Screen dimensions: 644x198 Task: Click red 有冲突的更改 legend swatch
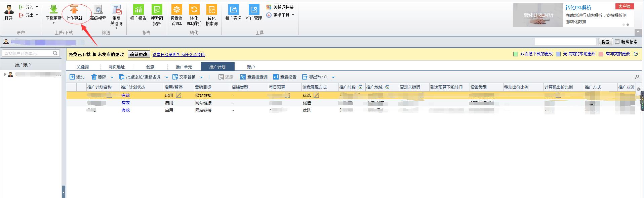click(601, 54)
